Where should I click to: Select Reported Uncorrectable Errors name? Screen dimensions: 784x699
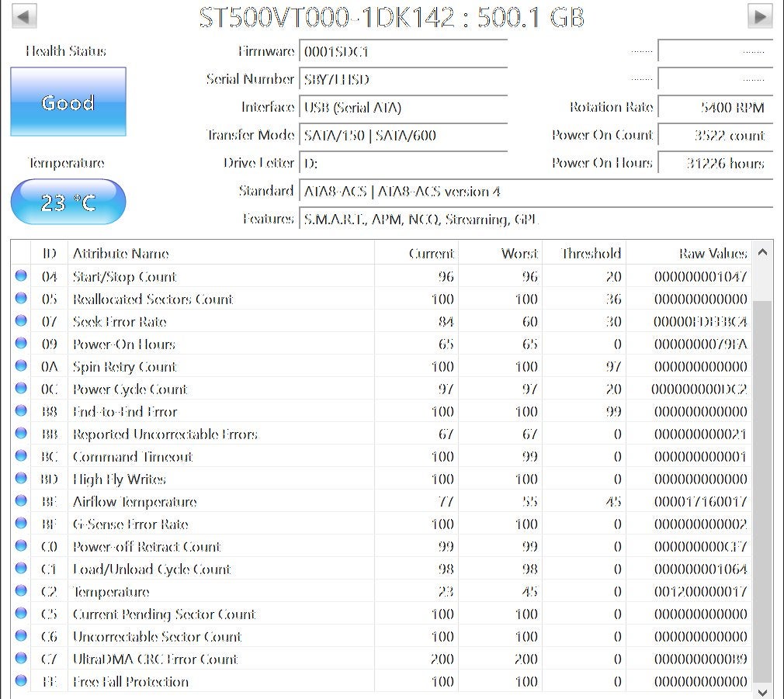(x=165, y=434)
